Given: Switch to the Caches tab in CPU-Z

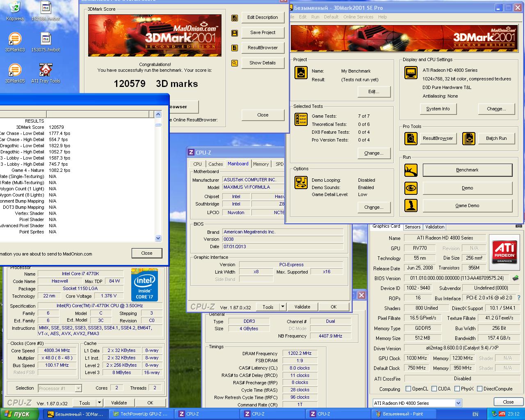Looking at the screenshot, I should tap(216, 164).
